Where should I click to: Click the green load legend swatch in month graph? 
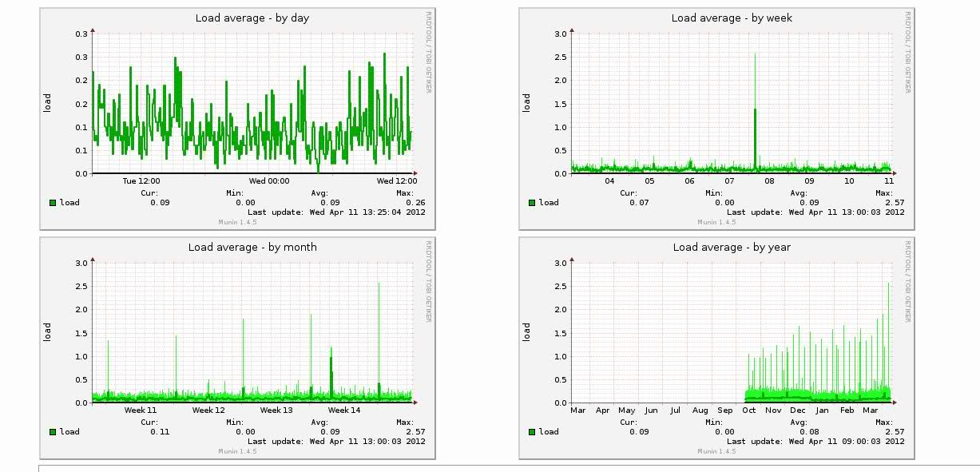(x=53, y=432)
